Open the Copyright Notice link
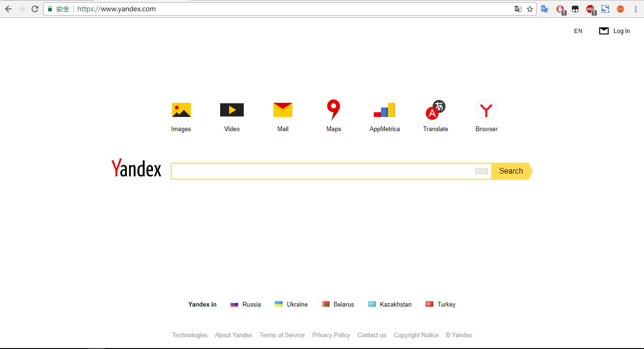 (x=416, y=335)
